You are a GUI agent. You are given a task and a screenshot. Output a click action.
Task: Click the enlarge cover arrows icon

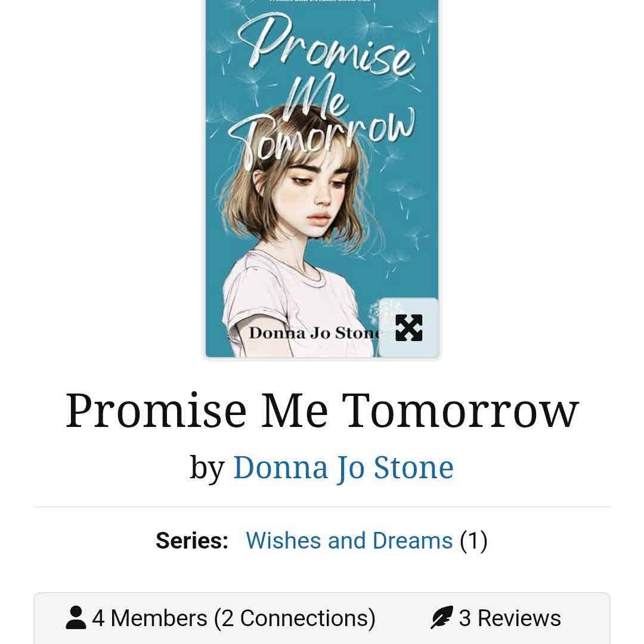click(x=408, y=328)
